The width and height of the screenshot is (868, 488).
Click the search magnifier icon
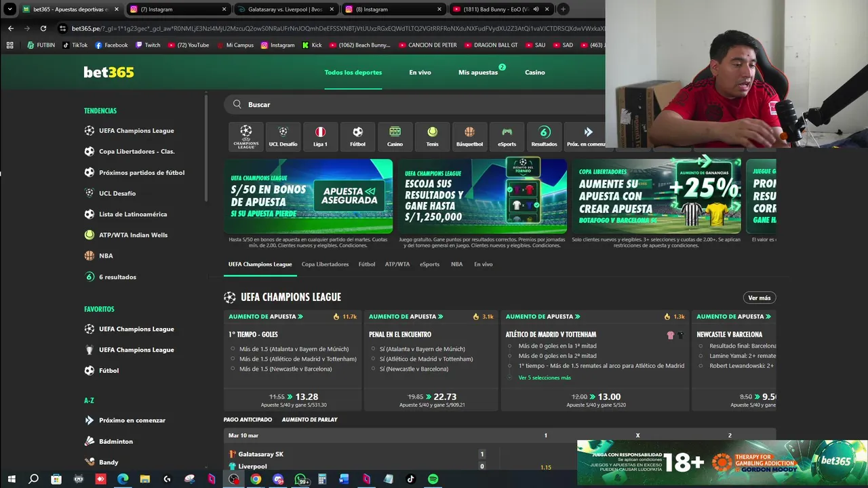coord(237,104)
